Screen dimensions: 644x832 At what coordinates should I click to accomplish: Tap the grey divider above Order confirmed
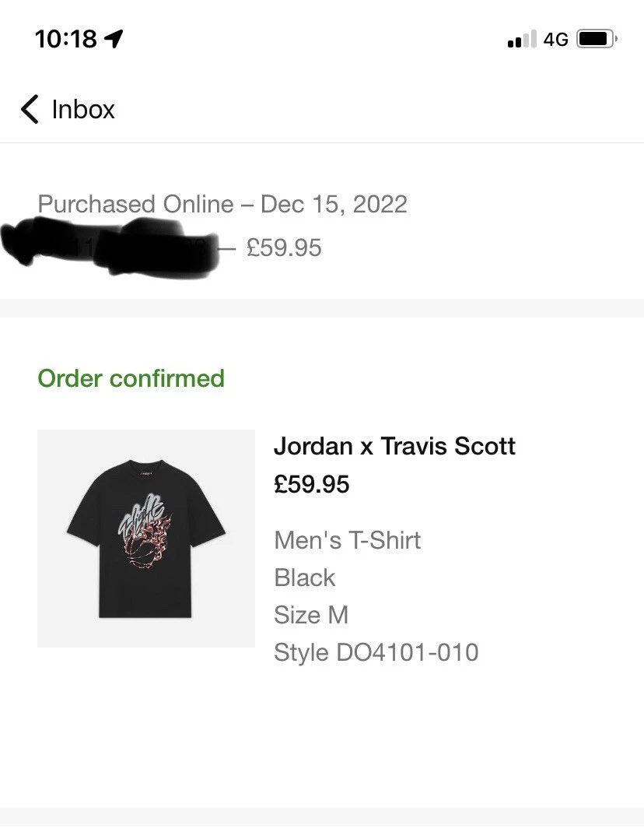[322, 308]
